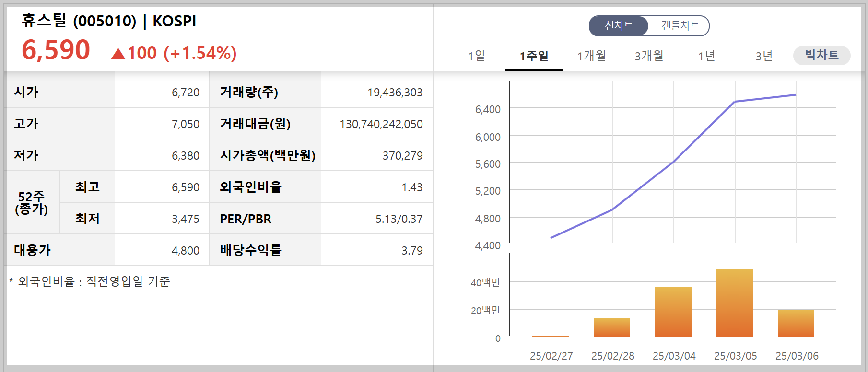868x372 pixels.
Task: Click the 거래량(주) value 19,436,303
Action: 395,93
